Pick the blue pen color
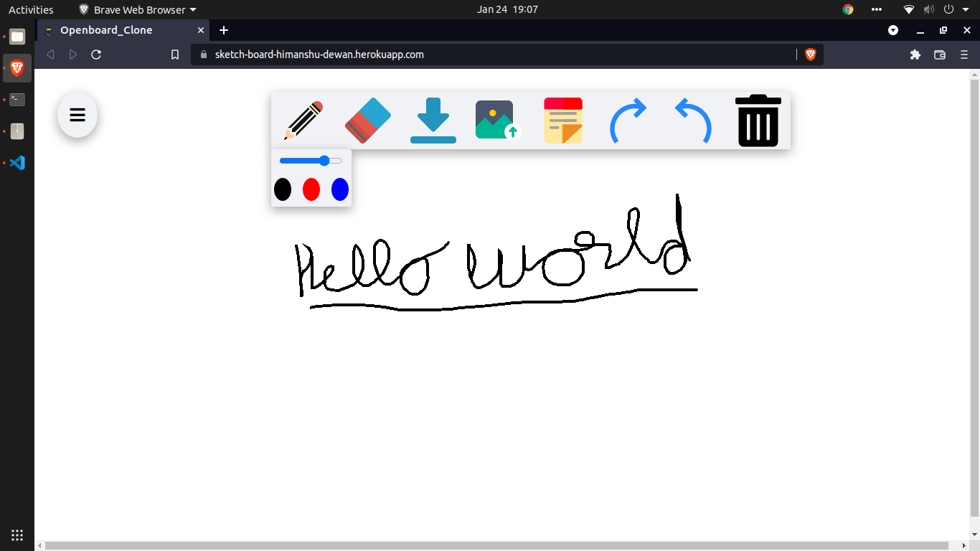980x551 pixels. [339, 189]
